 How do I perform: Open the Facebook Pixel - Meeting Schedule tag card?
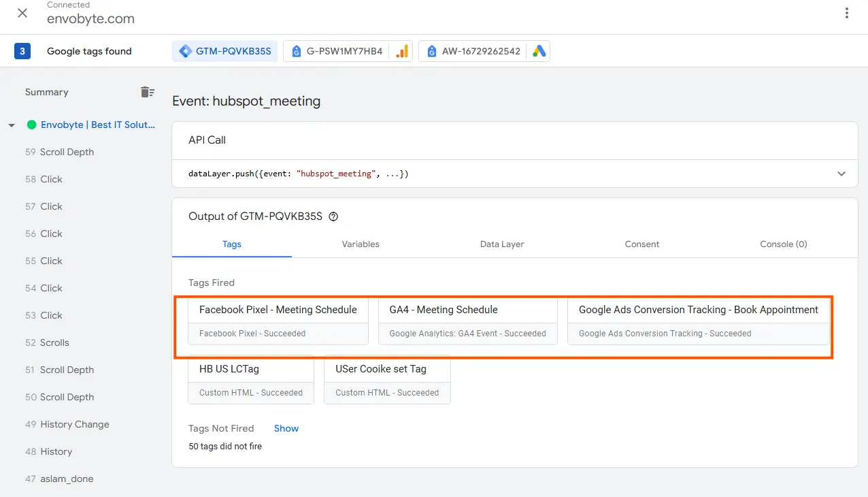[x=278, y=320]
